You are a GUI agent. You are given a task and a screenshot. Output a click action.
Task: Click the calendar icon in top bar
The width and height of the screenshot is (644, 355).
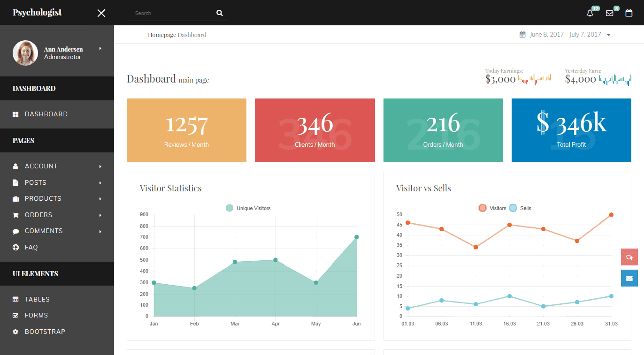629,13
